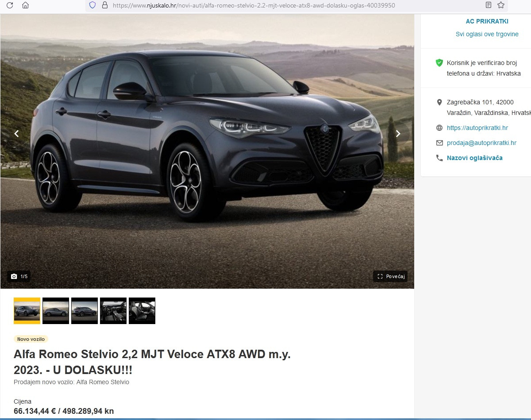Click the address bar URL field
Viewport: 531px width, 420px height.
pyautogui.click(x=296, y=5)
